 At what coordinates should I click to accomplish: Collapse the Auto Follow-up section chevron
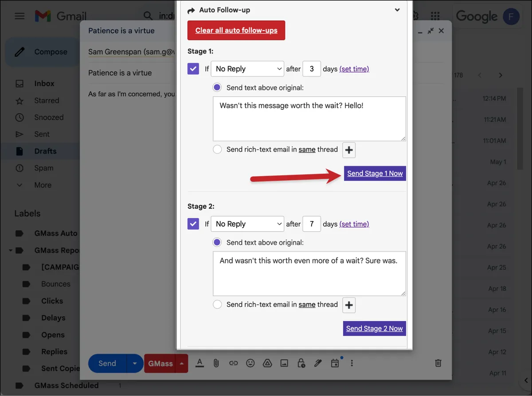pyautogui.click(x=397, y=10)
